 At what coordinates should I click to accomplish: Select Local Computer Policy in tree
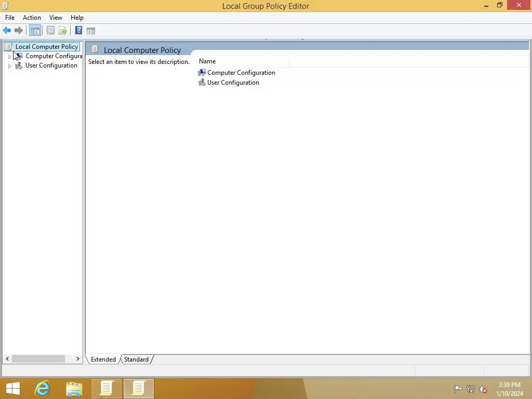(46, 47)
